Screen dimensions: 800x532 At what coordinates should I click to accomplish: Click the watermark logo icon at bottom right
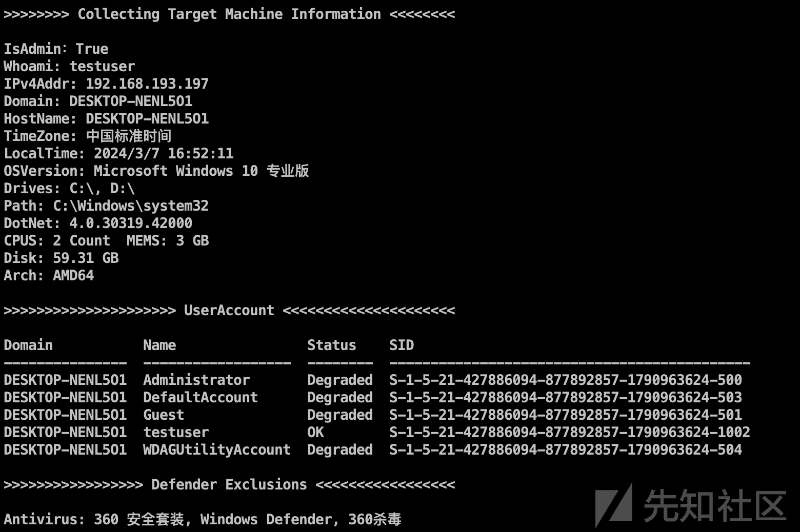[x=613, y=505]
